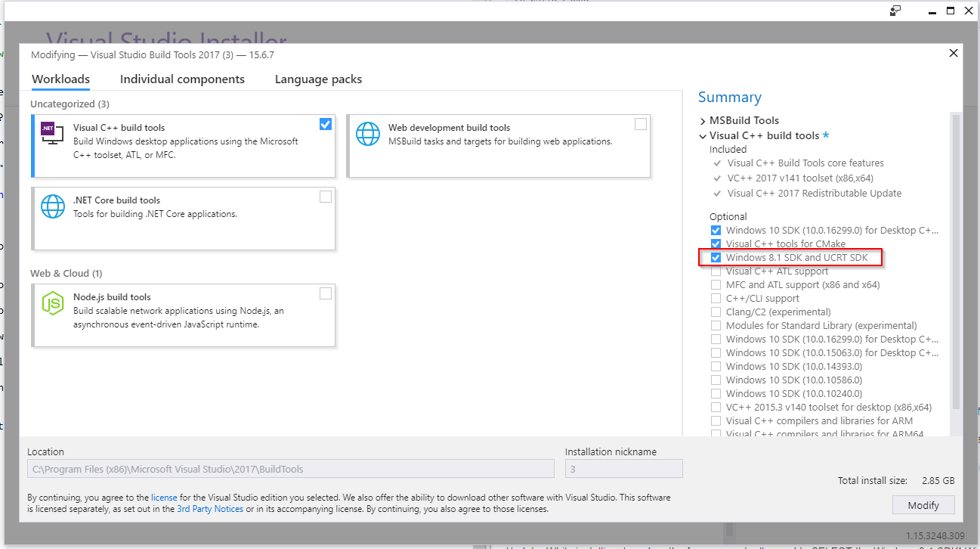
Task: Check Windows 10 SDK (10.0.10586.0) option
Action: (x=716, y=380)
